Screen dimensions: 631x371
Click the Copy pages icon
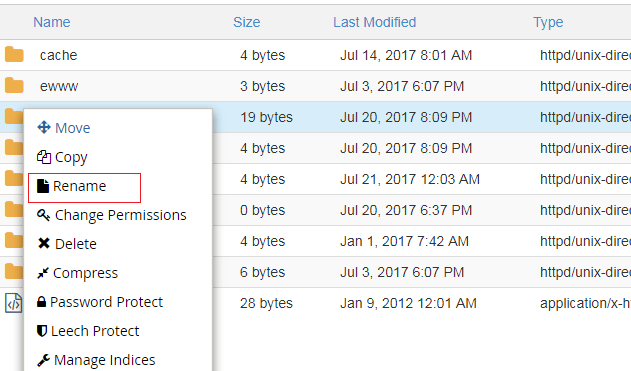44,157
